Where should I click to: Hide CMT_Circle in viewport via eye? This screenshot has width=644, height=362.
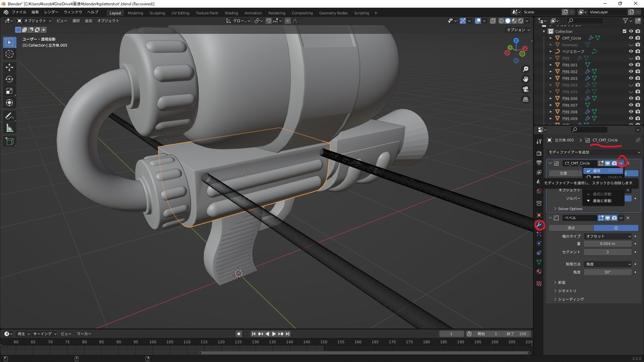[631, 38]
